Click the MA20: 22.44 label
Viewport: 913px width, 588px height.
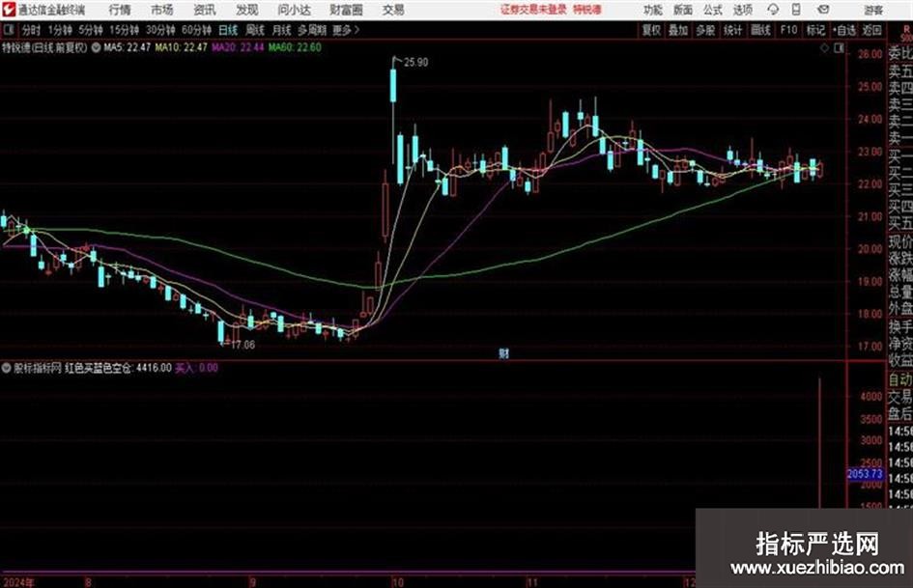click(x=238, y=47)
